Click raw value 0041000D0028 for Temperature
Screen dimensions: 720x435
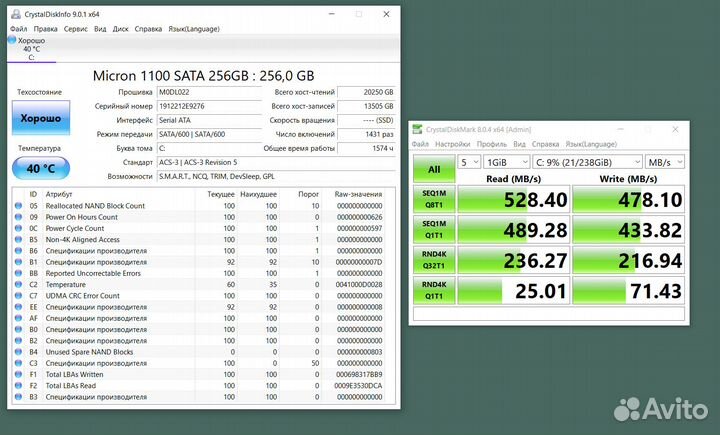click(x=359, y=285)
